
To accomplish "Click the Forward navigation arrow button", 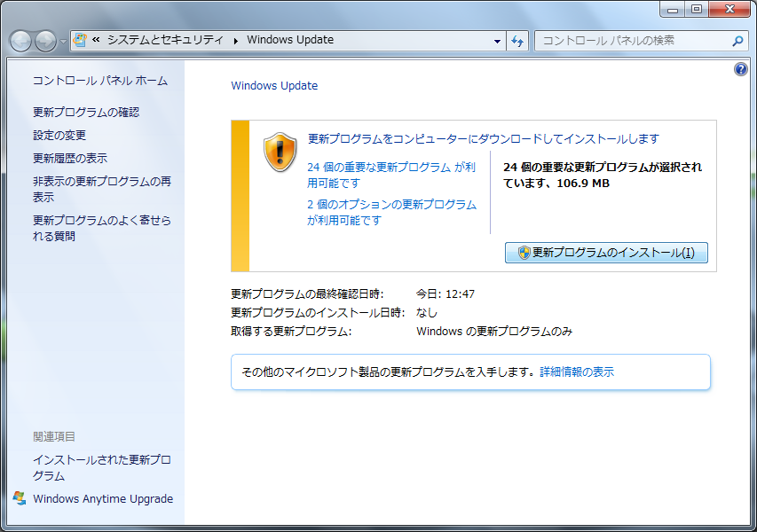I will [46, 41].
